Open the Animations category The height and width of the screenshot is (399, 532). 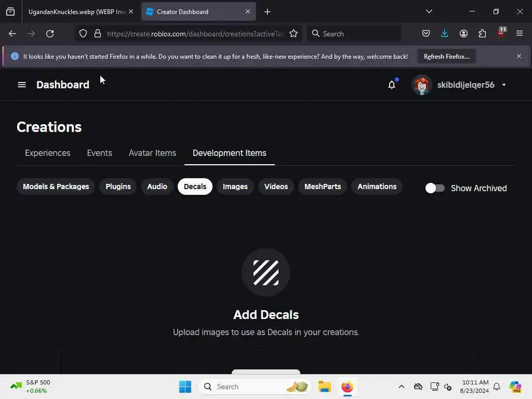coord(377,187)
